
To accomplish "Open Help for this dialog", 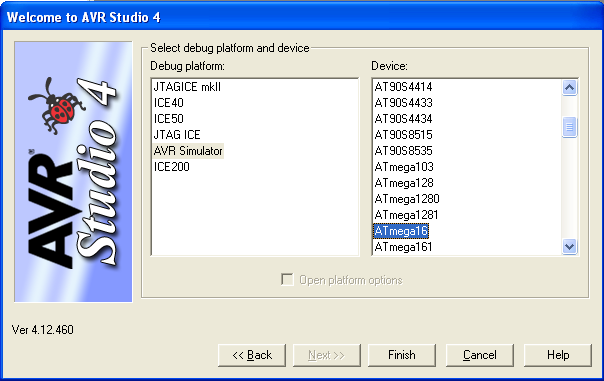I will point(557,355).
